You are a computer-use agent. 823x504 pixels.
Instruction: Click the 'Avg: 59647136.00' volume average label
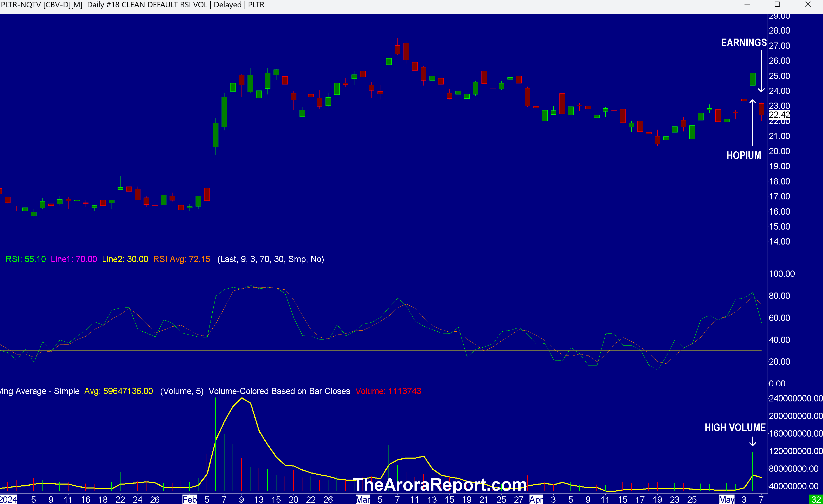tap(119, 391)
